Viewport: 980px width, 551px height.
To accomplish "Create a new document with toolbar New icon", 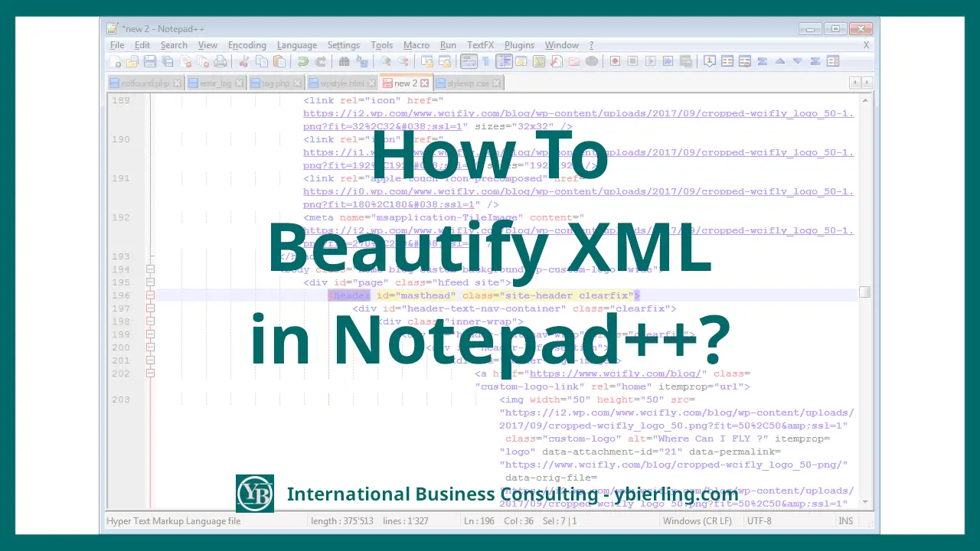I will [115, 61].
